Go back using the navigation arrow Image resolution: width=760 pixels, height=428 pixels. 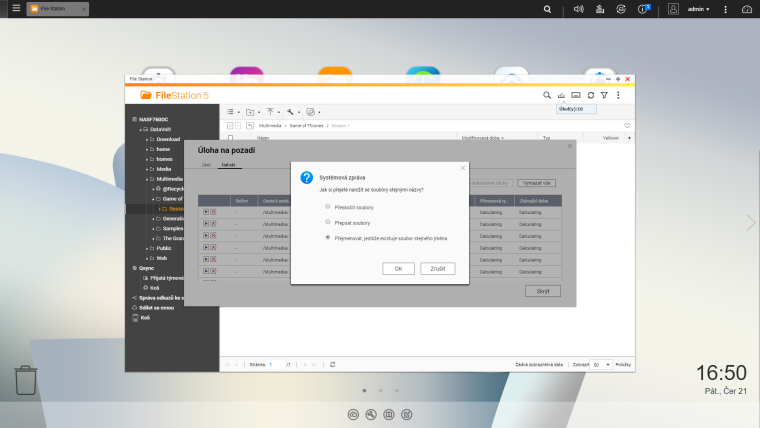click(x=230, y=126)
